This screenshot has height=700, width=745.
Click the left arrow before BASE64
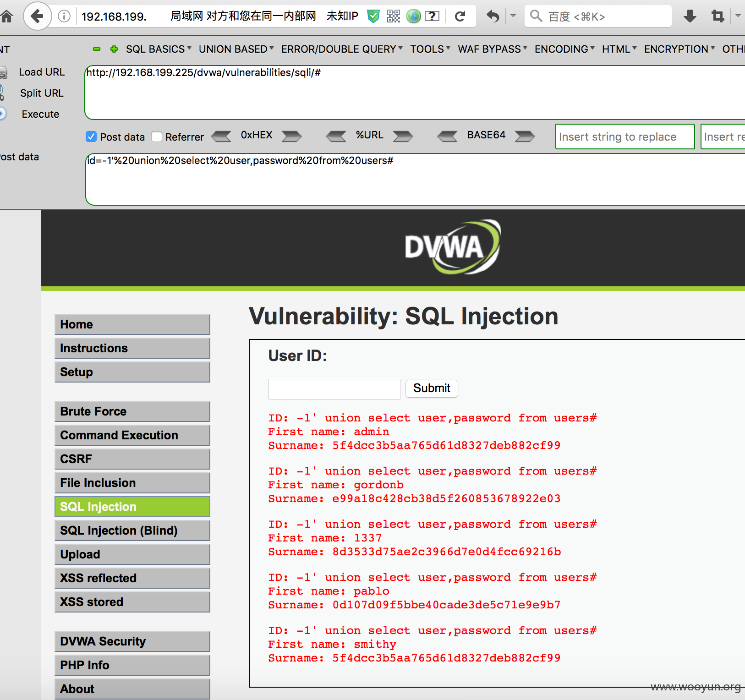(x=447, y=136)
